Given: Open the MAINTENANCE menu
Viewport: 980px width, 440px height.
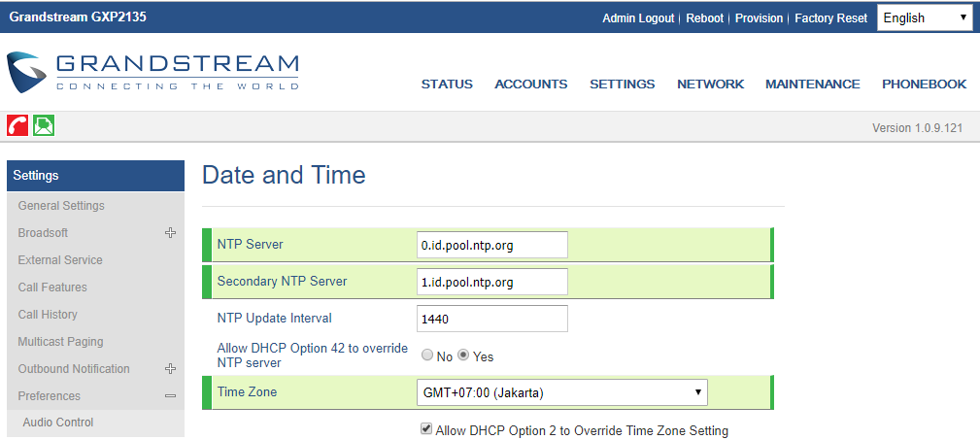Looking at the screenshot, I should (x=813, y=84).
